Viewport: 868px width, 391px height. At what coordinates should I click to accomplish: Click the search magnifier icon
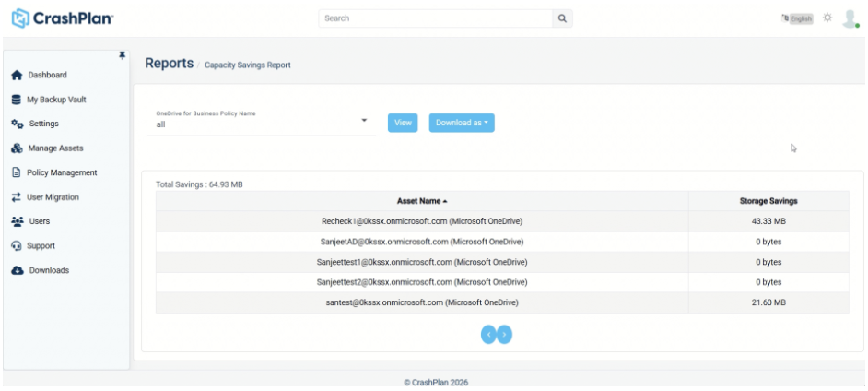(562, 18)
